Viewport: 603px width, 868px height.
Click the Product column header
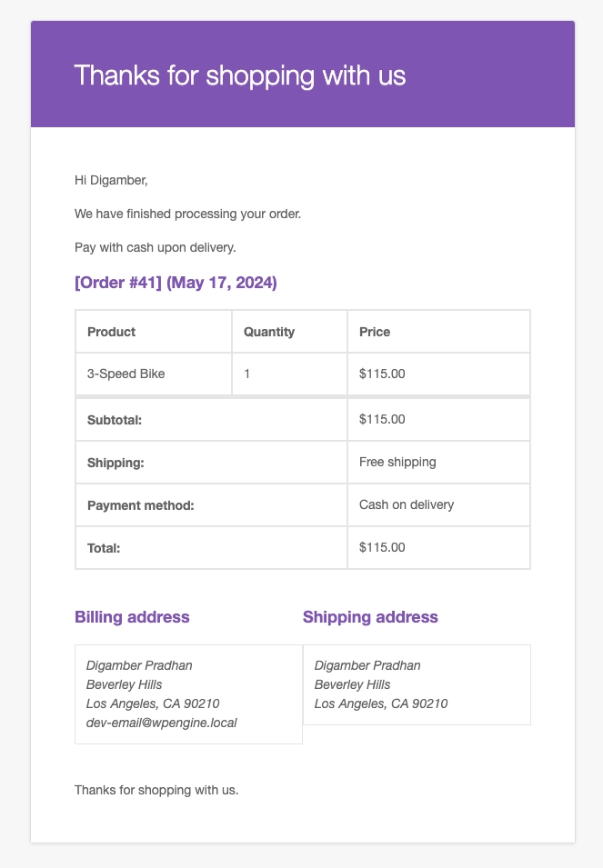click(x=112, y=332)
